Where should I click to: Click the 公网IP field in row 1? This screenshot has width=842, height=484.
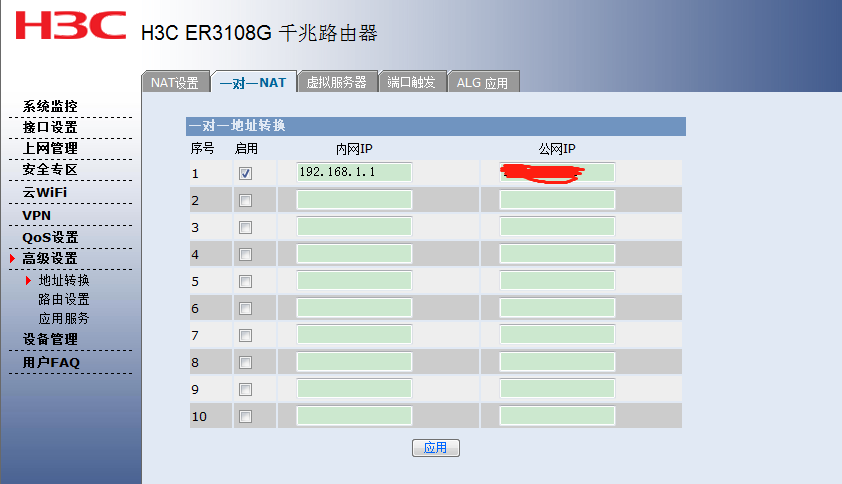(x=557, y=172)
